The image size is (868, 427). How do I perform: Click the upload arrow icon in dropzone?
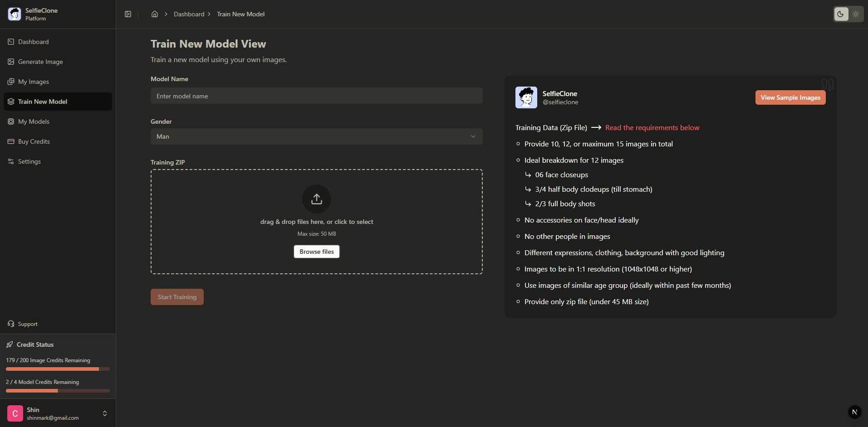(x=317, y=199)
